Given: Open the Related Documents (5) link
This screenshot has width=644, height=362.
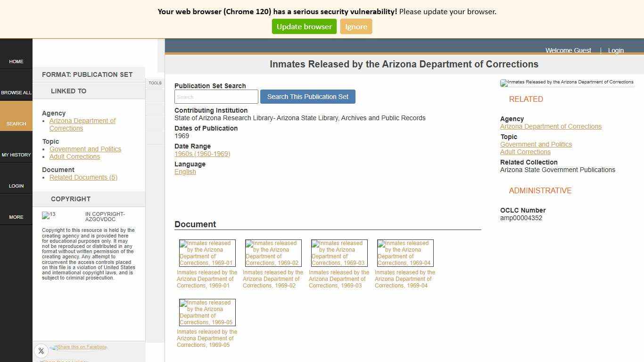Looking at the screenshot, I should (x=83, y=177).
